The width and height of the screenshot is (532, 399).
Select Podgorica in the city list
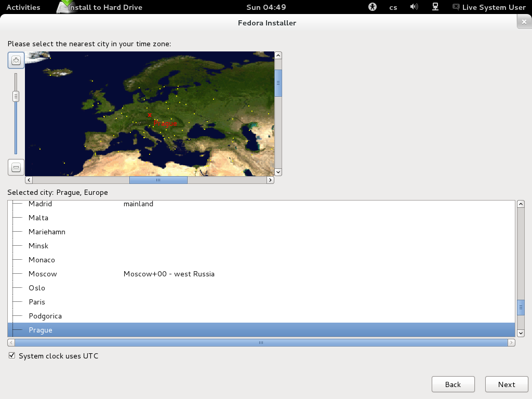(261, 316)
